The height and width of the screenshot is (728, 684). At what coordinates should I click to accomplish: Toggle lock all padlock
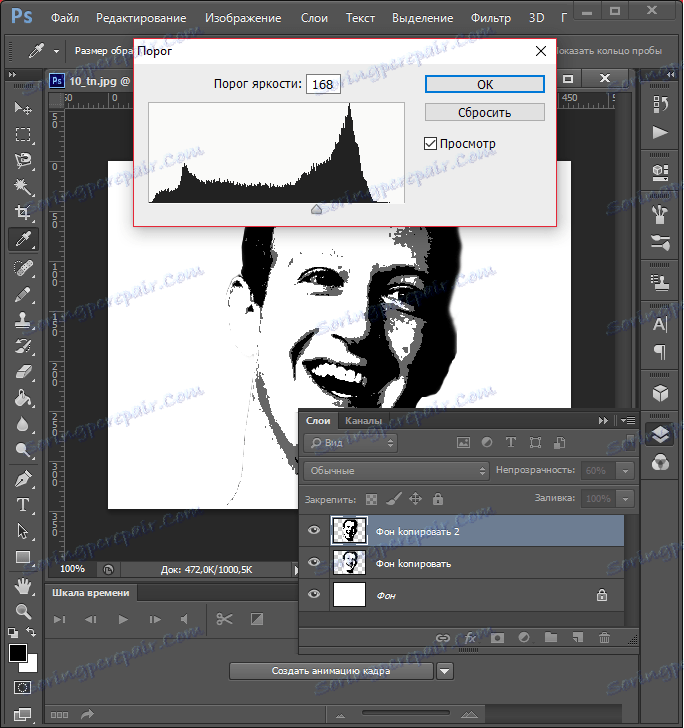coord(438,499)
